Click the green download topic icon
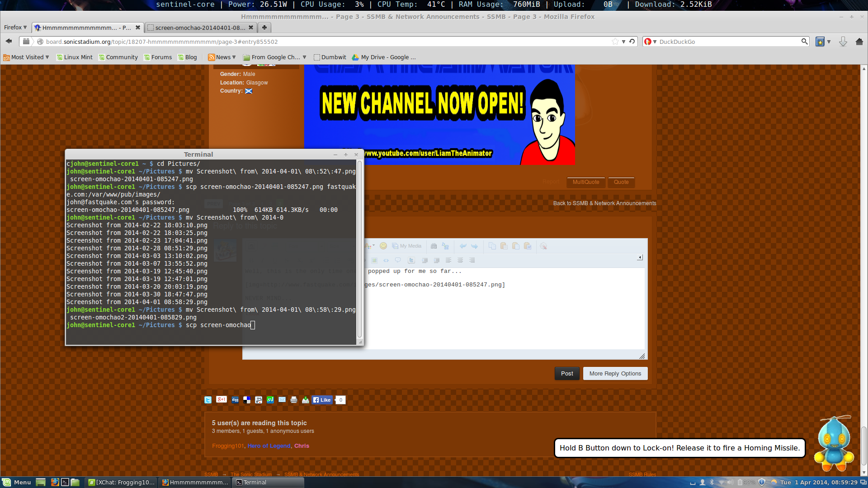Screen dimensions: 868x488 click(x=306, y=400)
